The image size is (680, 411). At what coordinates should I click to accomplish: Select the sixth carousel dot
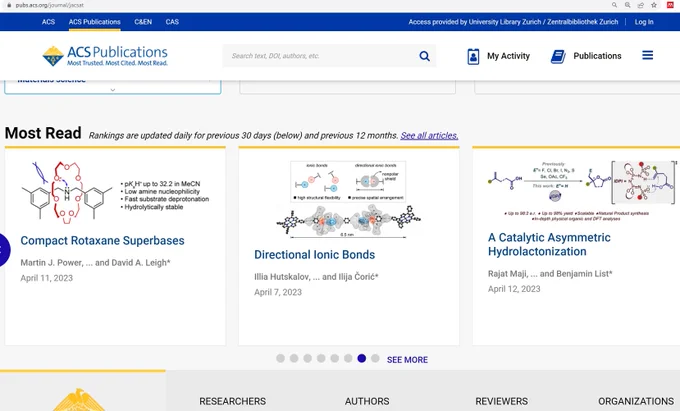pos(348,358)
